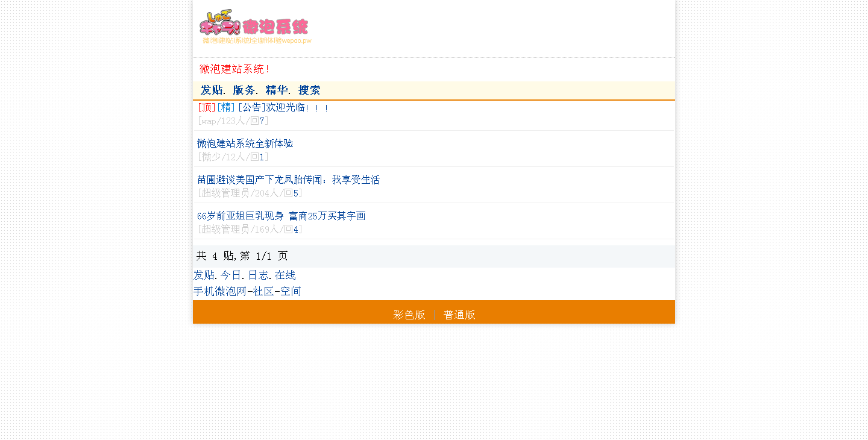The image size is (868, 440).
Task: Switch to 彩色版 in the footer
Action: (x=409, y=315)
